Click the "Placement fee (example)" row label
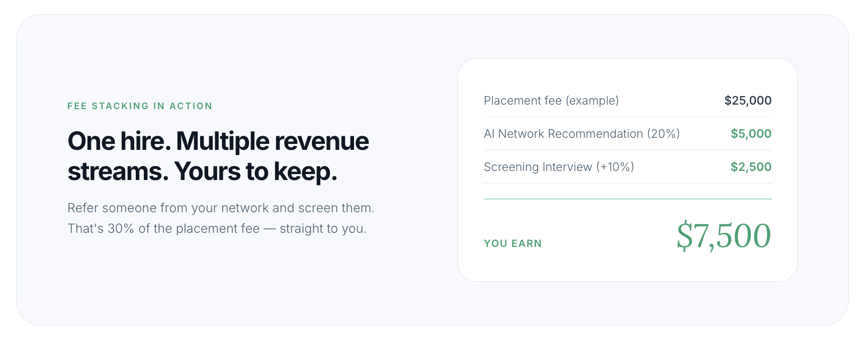Viewport: 868px width, 348px height. click(551, 101)
